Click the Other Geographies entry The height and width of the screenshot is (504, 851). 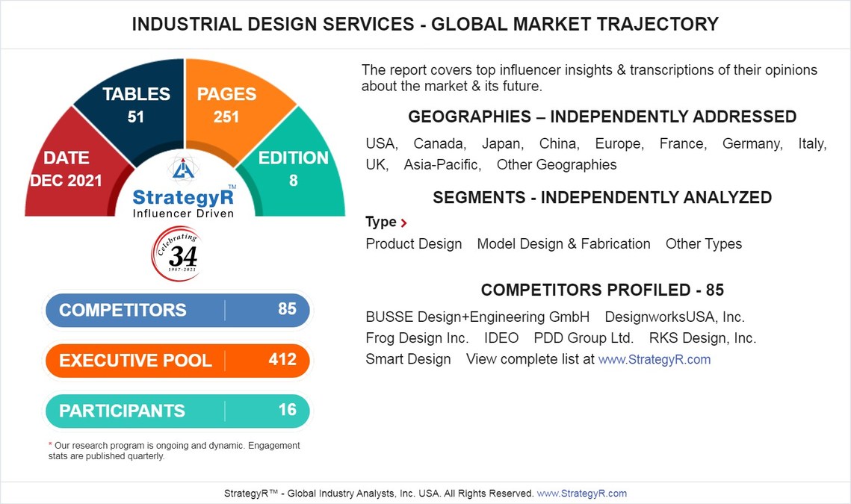pos(557,165)
